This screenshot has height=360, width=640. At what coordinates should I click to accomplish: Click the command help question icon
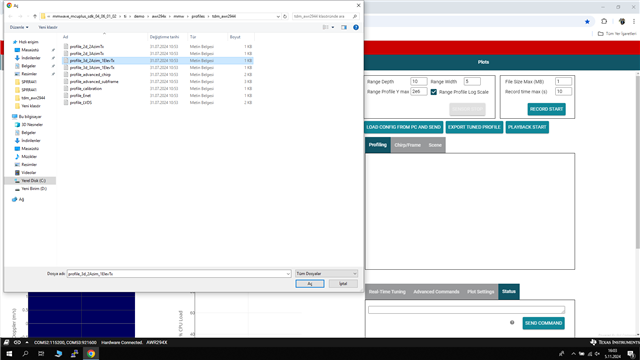512,322
